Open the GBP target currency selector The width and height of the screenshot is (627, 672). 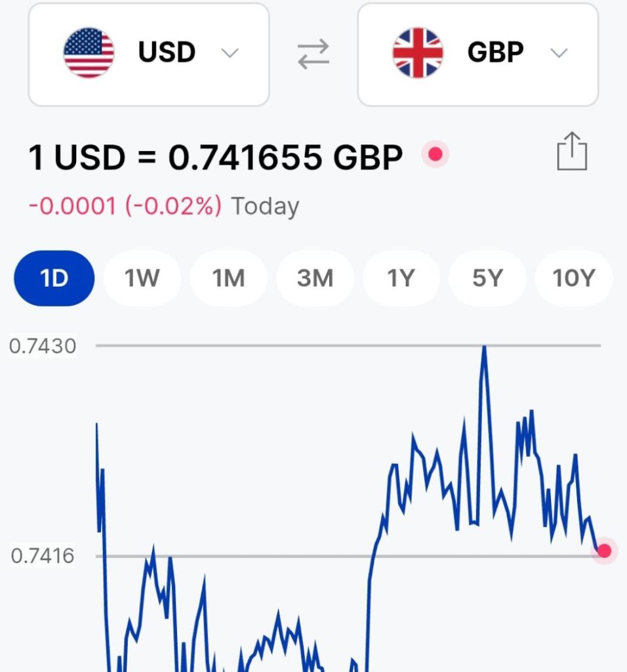478,54
